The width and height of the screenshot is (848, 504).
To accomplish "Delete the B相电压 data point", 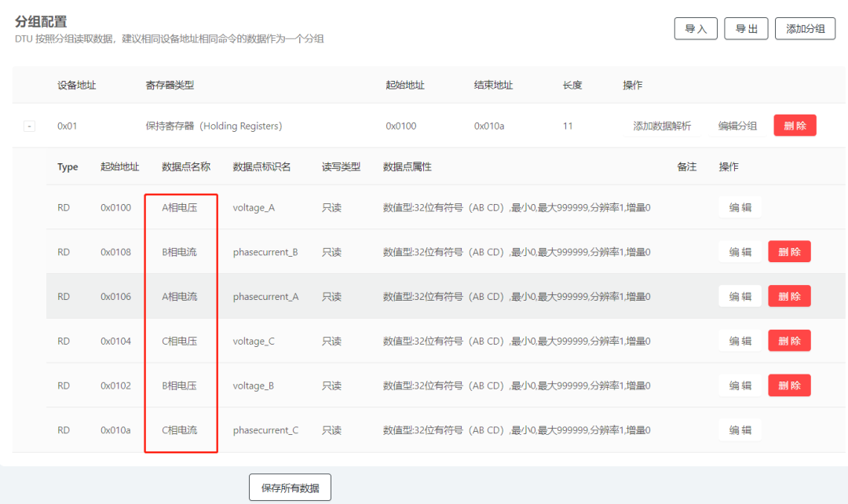I will click(789, 385).
